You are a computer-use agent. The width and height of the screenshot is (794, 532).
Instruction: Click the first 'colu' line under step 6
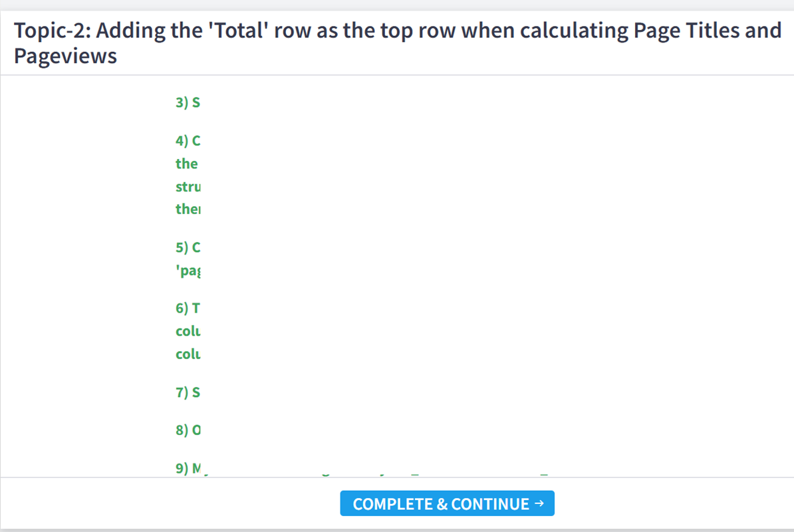[188, 331]
